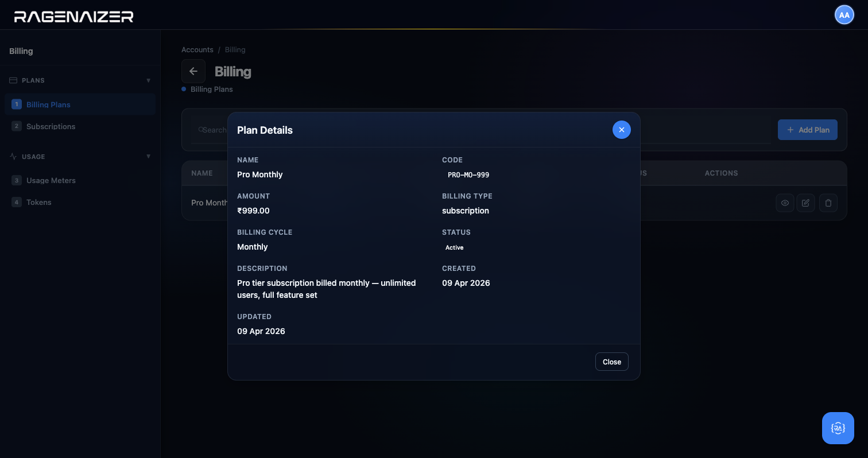The image size is (868, 458).
Task: Open Tokens in the sidebar
Action: [x=80, y=202]
